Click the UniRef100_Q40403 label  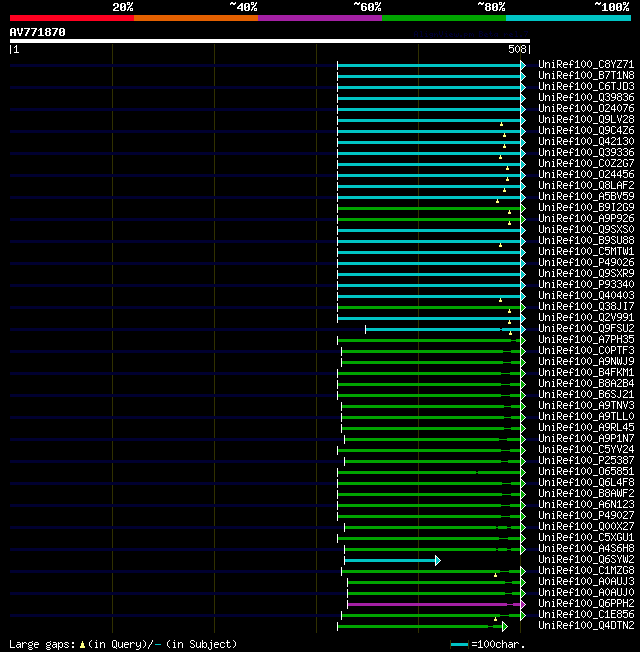point(586,296)
